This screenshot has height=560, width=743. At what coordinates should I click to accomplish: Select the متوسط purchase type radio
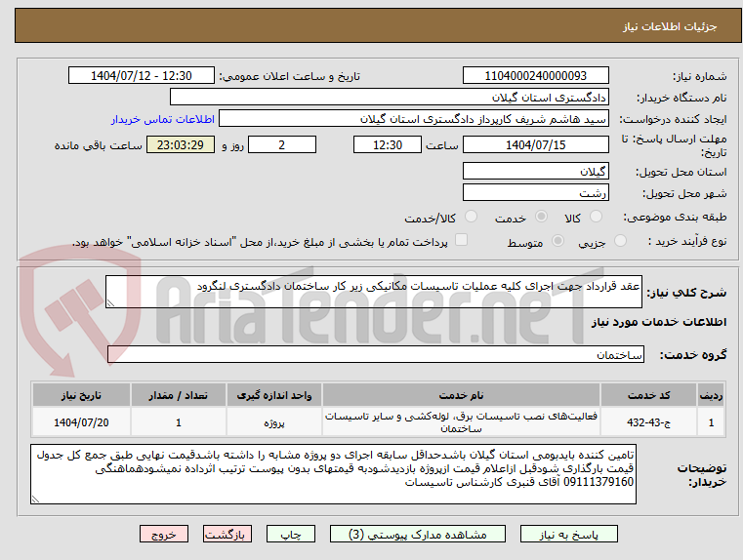(x=557, y=241)
